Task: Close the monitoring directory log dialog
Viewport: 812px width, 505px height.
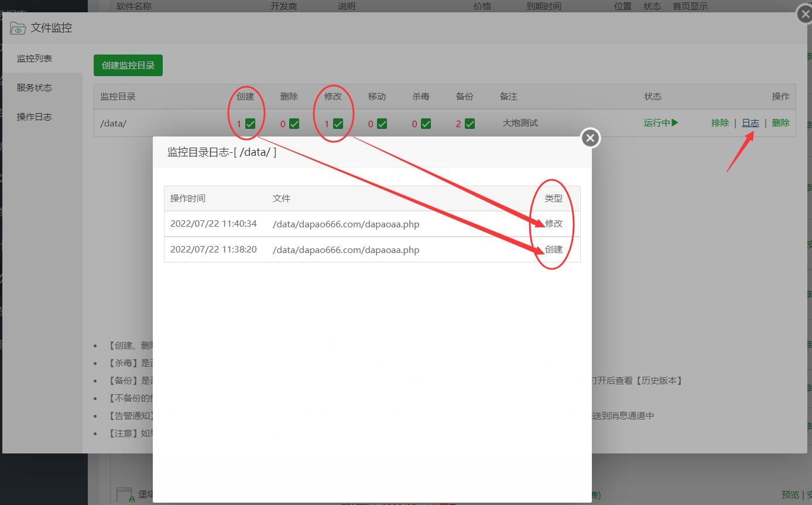Action: pos(590,138)
